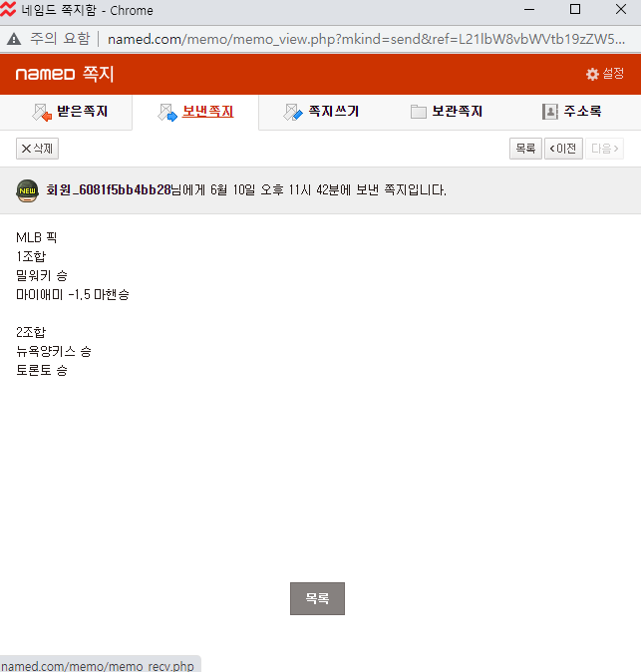This screenshot has width=641, height=672.
Task: Click the 주의 요함 security warning icon
Action: pos(14,39)
